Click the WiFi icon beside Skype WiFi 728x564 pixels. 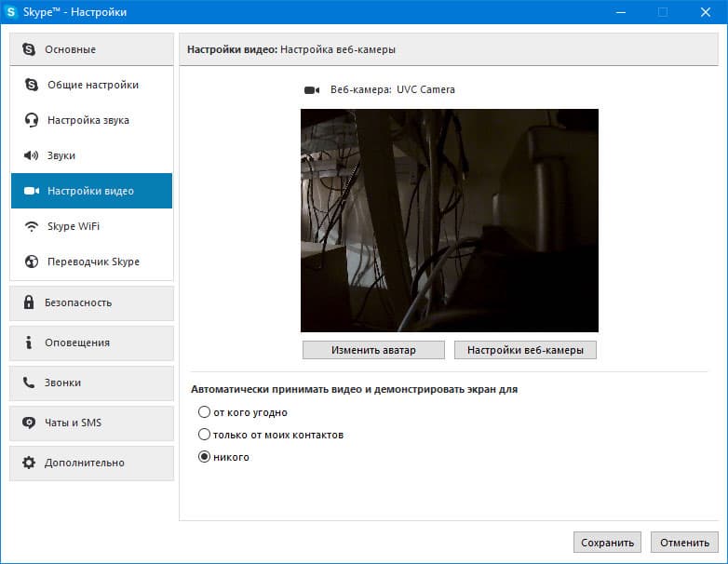[x=31, y=226]
